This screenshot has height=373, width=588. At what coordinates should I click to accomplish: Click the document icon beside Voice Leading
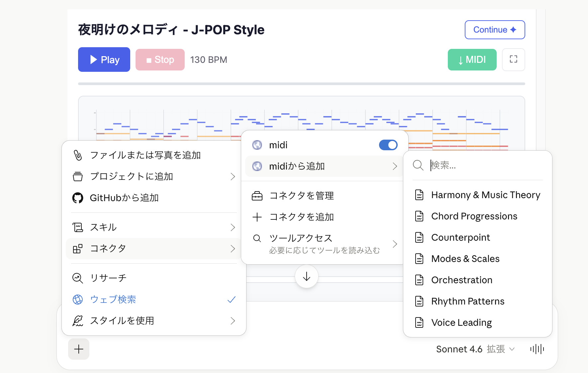click(419, 322)
